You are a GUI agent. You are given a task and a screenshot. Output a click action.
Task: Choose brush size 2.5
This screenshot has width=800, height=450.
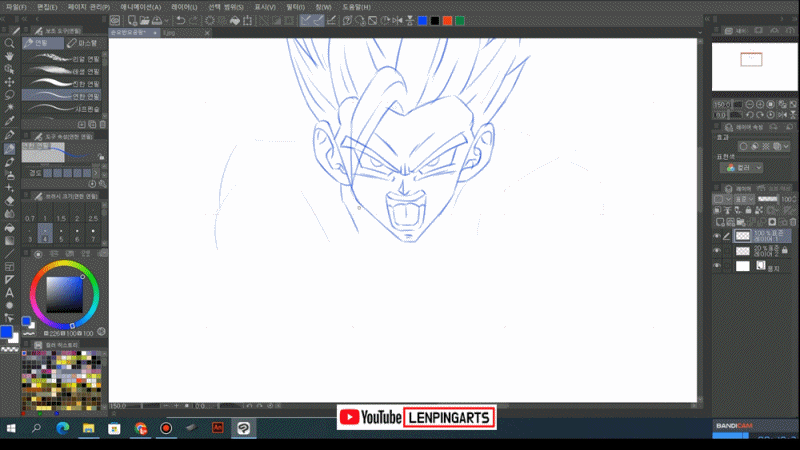93,214
